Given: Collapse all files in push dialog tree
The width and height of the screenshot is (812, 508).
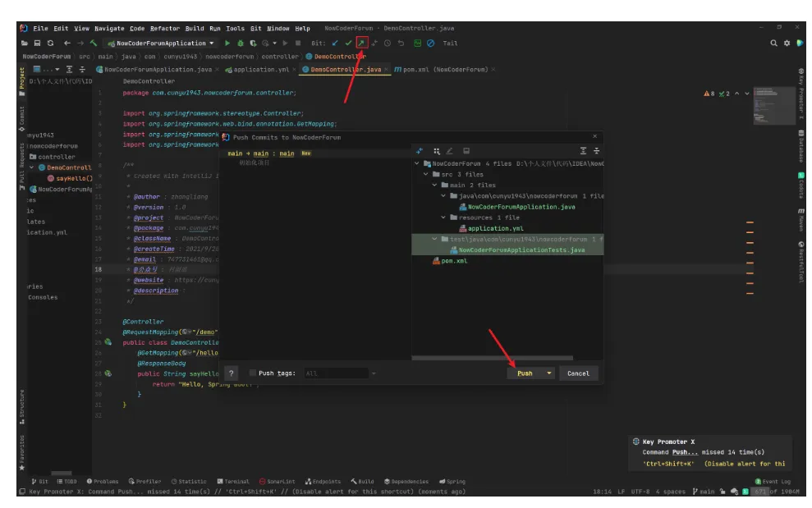Looking at the screenshot, I should pos(597,151).
